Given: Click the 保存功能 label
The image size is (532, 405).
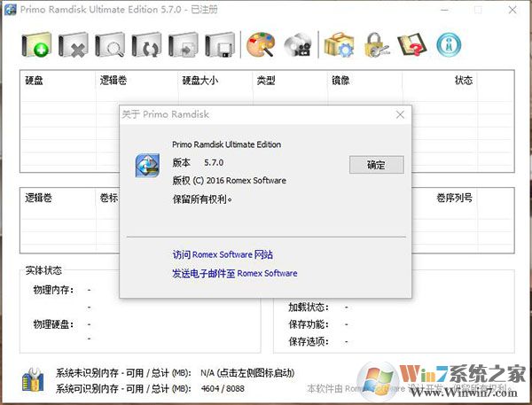Looking at the screenshot, I should click(x=309, y=324).
